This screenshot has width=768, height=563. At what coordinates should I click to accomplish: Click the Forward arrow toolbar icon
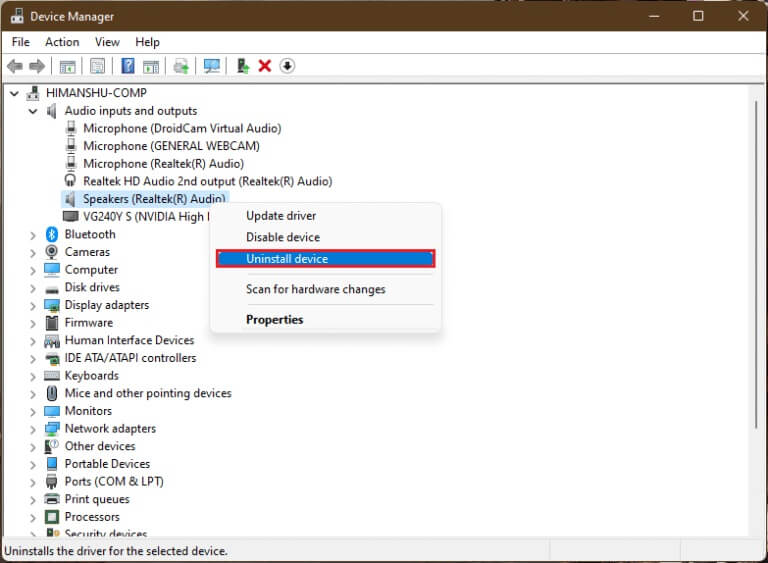click(37, 66)
